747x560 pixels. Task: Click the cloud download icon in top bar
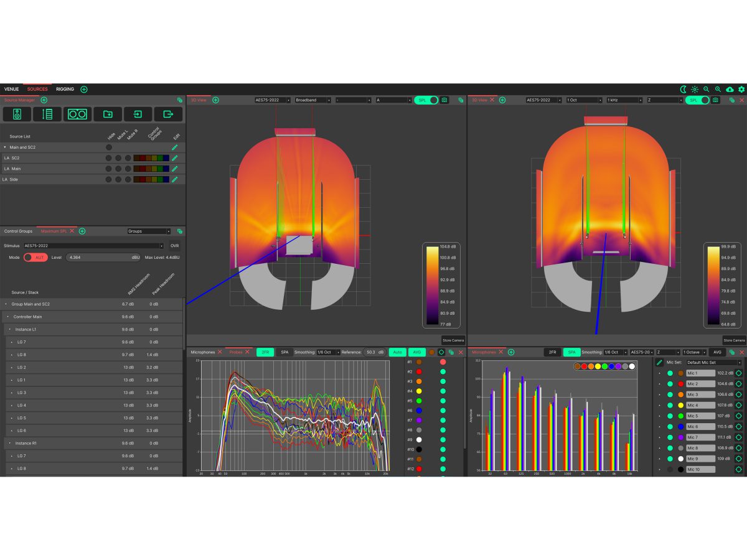click(x=730, y=90)
